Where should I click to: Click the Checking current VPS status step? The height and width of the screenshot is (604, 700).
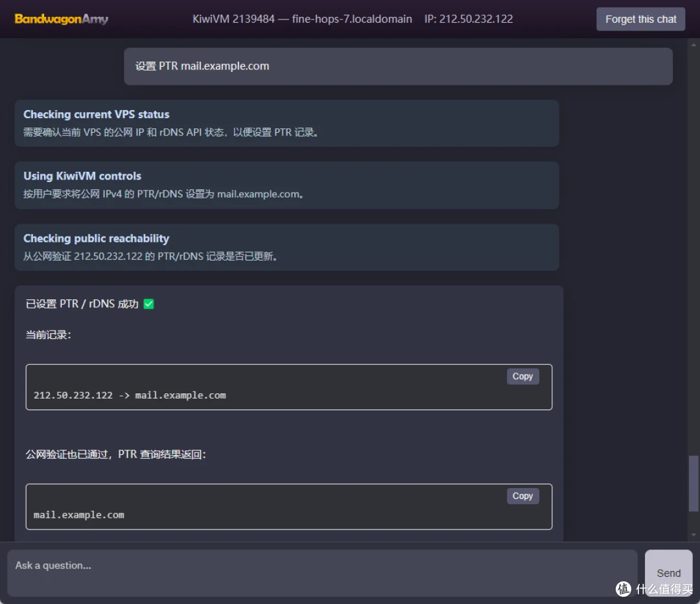coord(286,123)
